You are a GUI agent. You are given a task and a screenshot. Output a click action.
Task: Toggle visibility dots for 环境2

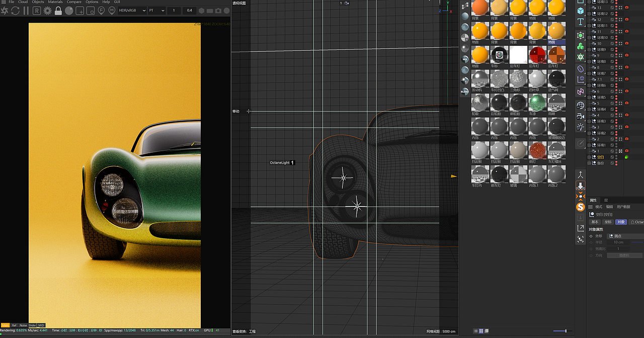(616, 133)
